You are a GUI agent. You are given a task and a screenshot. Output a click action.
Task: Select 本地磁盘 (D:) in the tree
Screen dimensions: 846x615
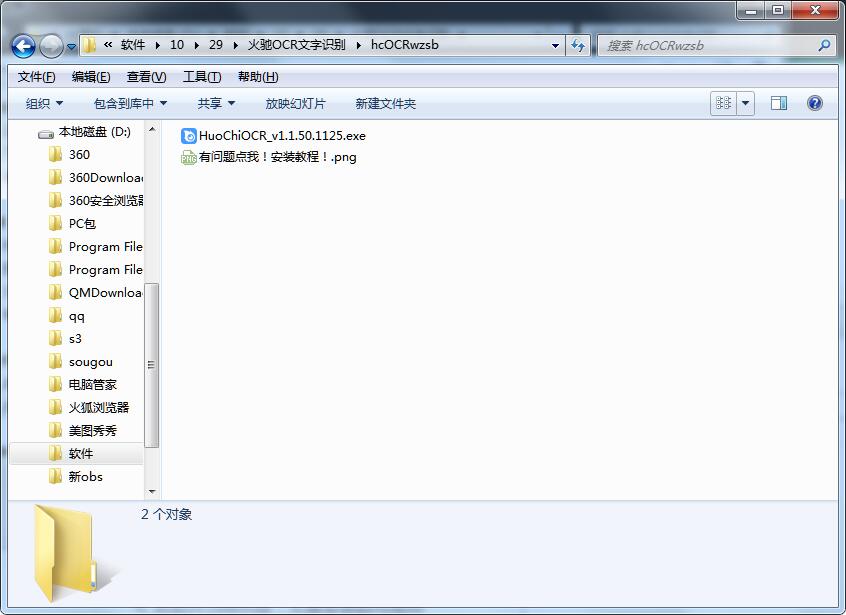click(x=94, y=132)
